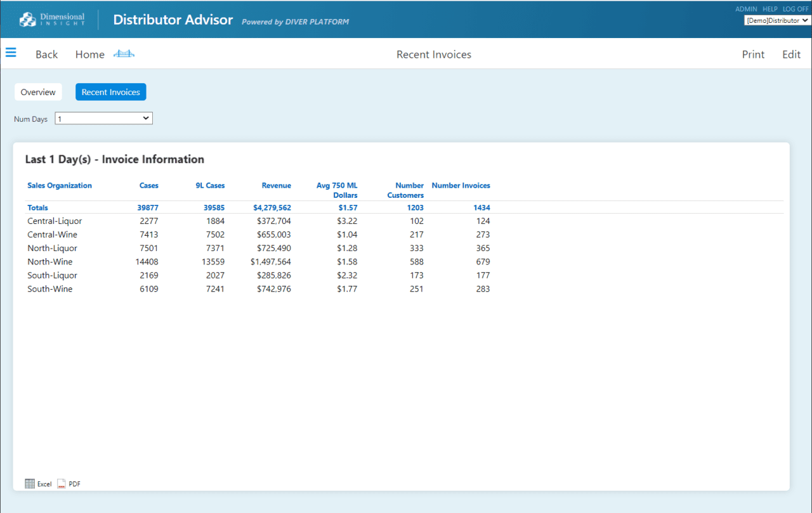Image resolution: width=812 pixels, height=513 pixels.
Task: Click the bridge icon next to Home
Action: point(124,54)
